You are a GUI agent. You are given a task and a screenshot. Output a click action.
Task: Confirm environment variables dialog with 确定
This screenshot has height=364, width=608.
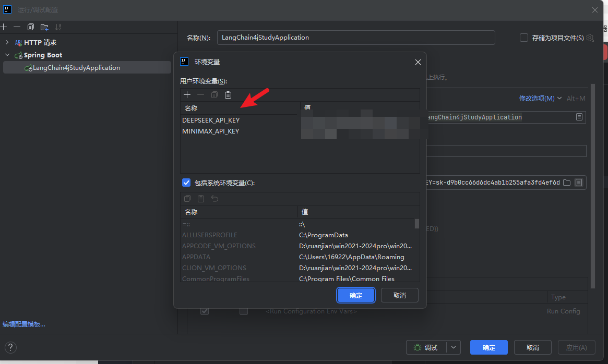click(355, 295)
